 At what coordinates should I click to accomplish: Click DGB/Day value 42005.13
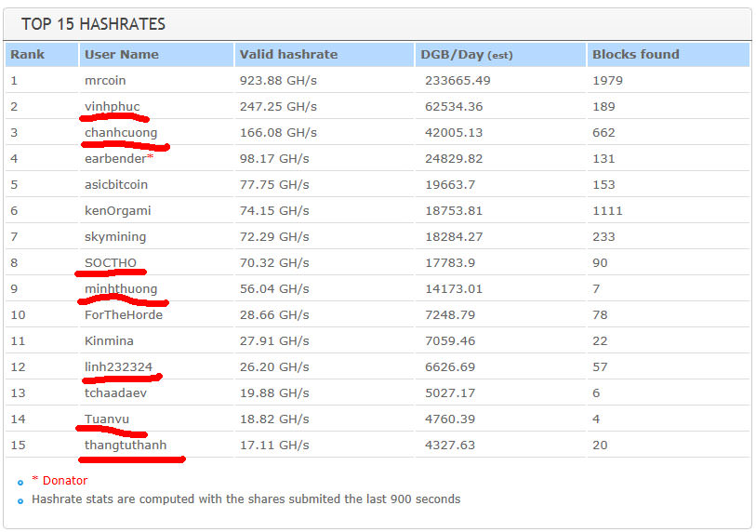pyautogui.click(x=454, y=133)
